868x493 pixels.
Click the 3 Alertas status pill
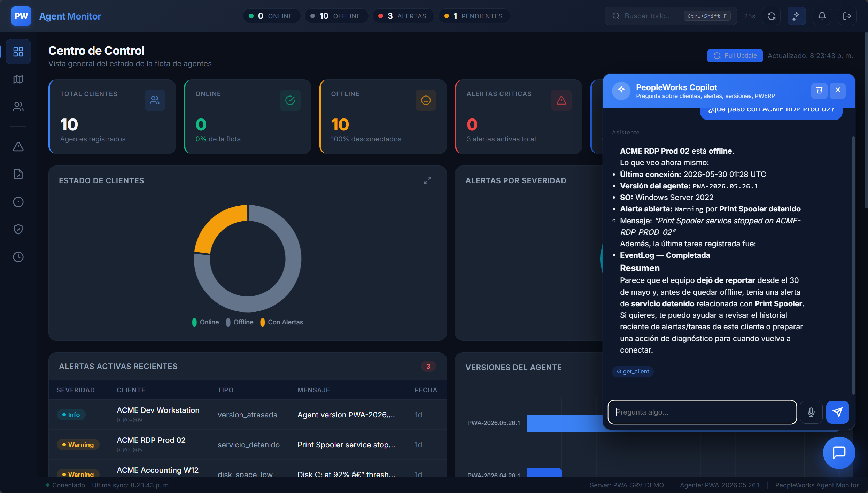pos(403,16)
